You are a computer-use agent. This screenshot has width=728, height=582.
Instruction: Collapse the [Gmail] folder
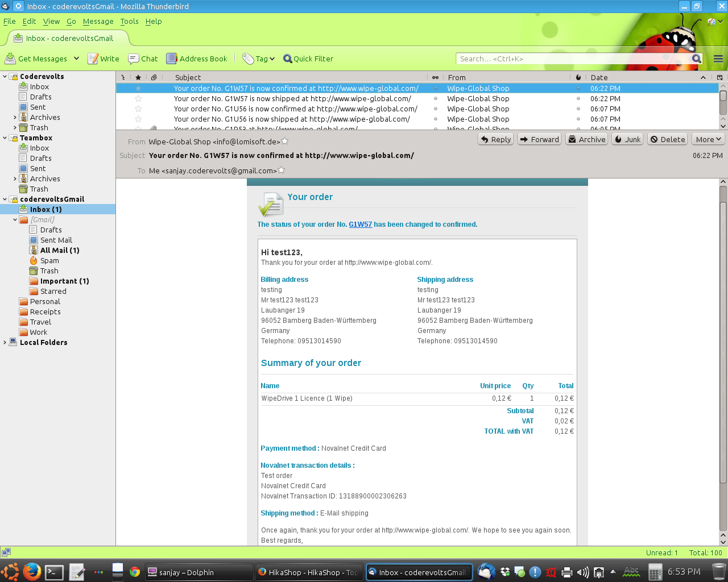tap(15, 220)
